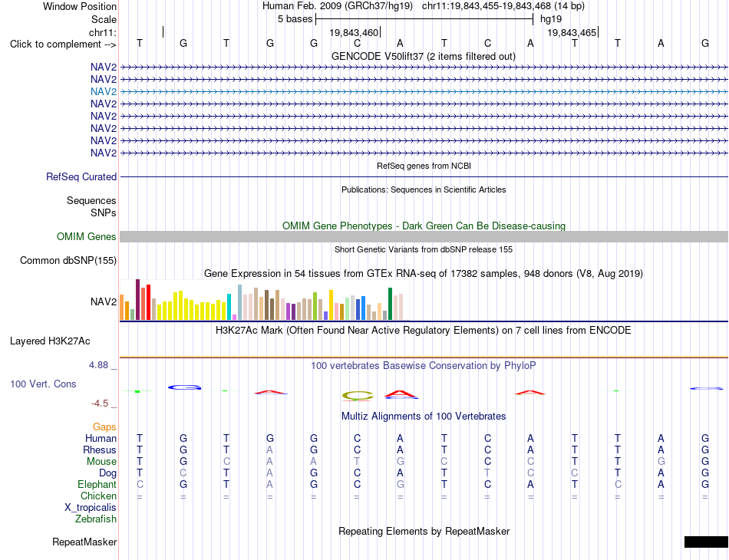Click the hg19 text beside the scale bar

click(551, 19)
